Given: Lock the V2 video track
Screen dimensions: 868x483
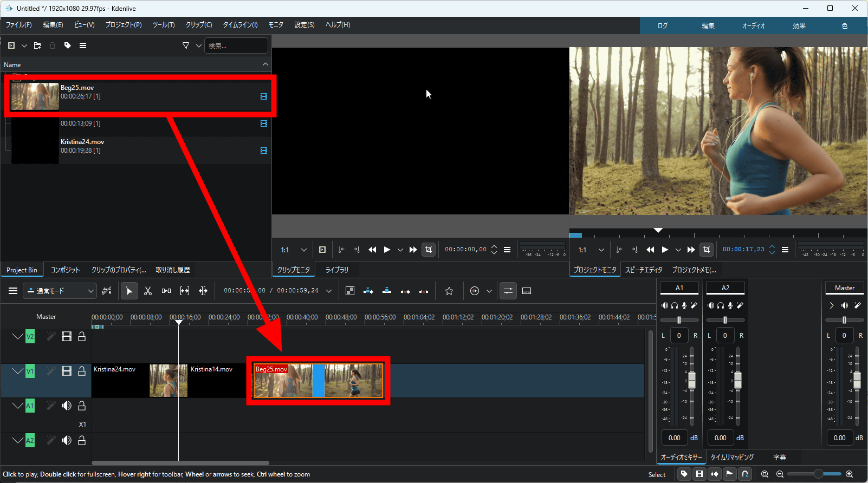Looking at the screenshot, I should click(x=82, y=337).
